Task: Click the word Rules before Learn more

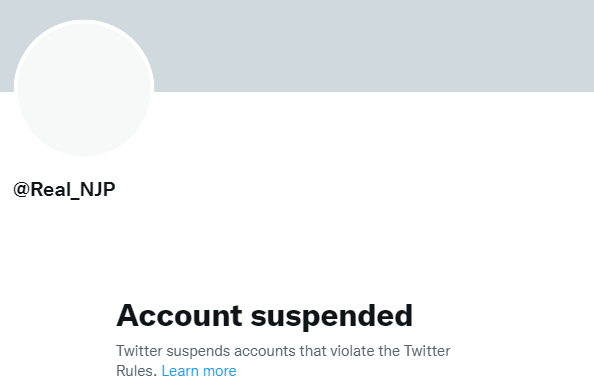Action: (136, 371)
